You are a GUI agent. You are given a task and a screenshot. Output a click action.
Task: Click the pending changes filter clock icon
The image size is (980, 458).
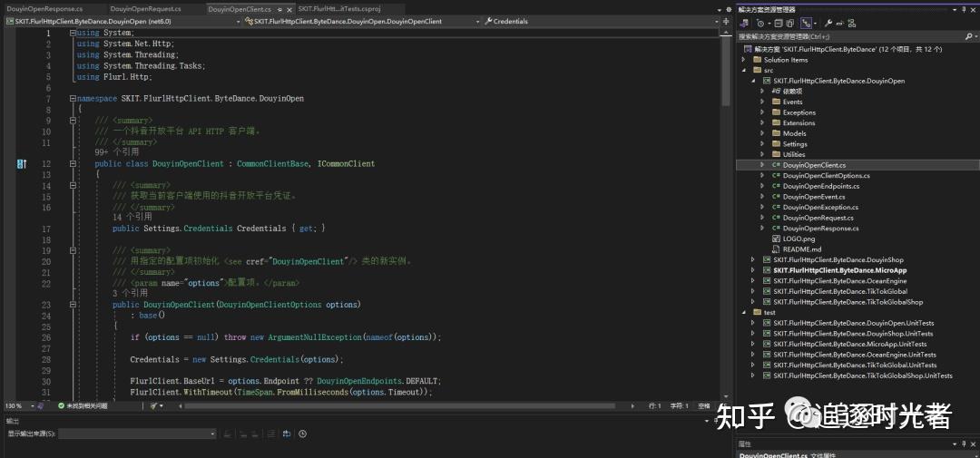(x=760, y=23)
